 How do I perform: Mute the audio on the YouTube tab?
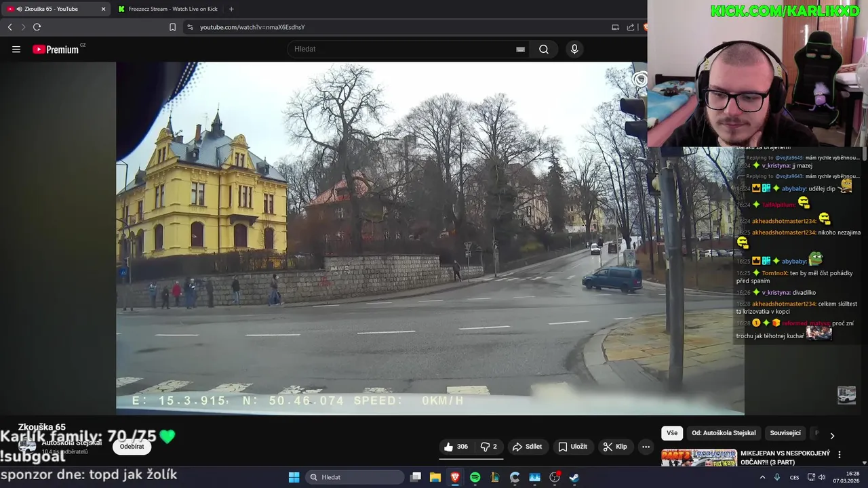[18, 9]
